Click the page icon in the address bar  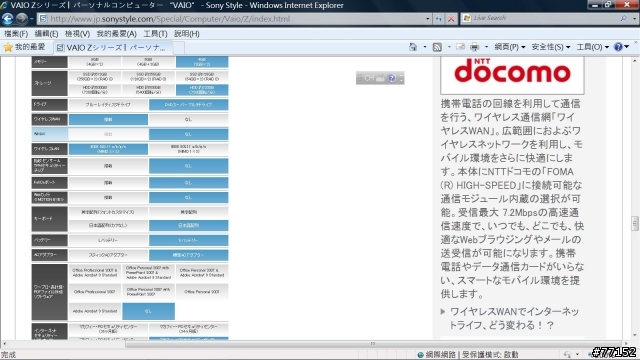click(43, 19)
